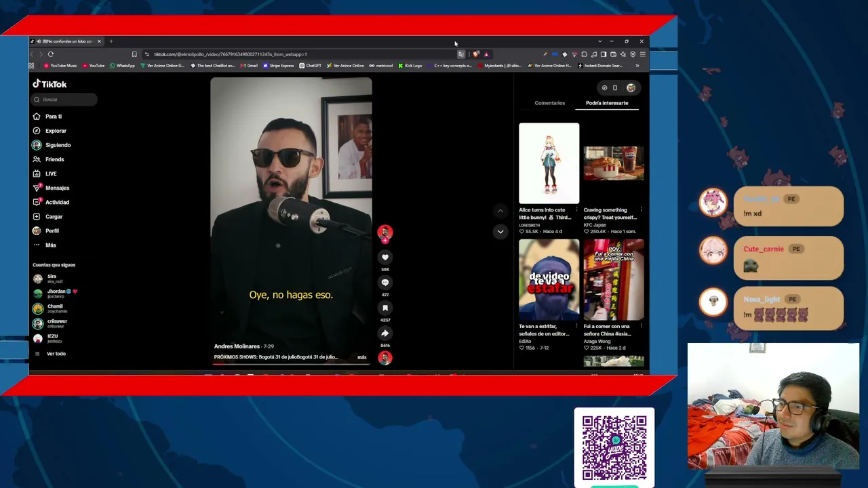Reload the page in the browser toolbar
Image resolution: width=868 pixels, height=488 pixels.
click(x=51, y=54)
